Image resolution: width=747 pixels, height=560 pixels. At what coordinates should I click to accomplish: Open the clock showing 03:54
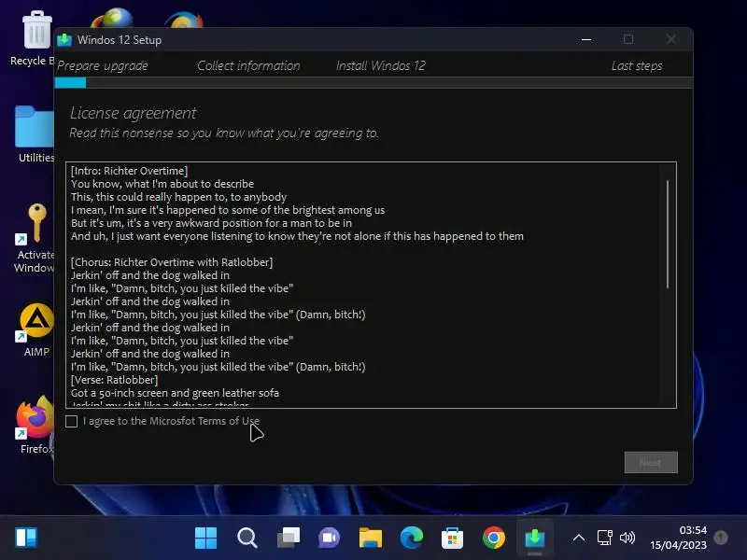point(679,538)
